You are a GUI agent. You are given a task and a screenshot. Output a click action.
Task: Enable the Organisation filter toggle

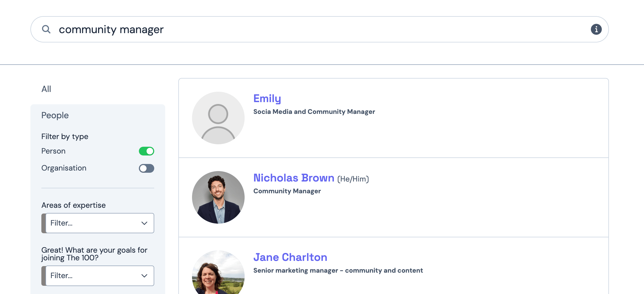(x=146, y=168)
